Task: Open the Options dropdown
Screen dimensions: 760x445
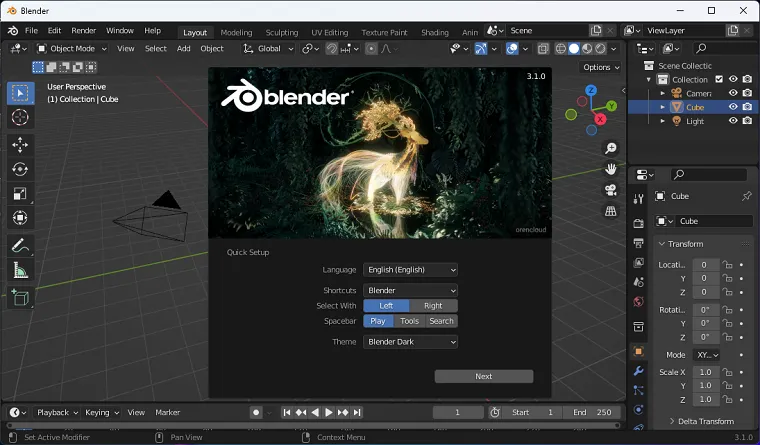Action: point(601,67)
